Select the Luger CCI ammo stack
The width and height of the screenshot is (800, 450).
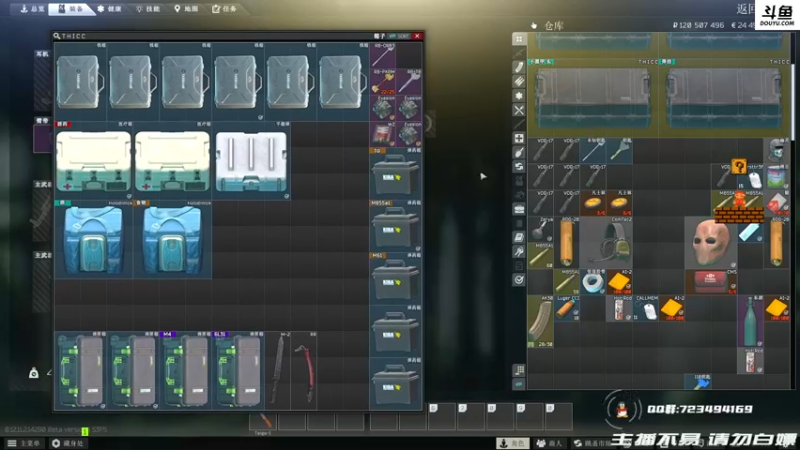tap(567, 308)
